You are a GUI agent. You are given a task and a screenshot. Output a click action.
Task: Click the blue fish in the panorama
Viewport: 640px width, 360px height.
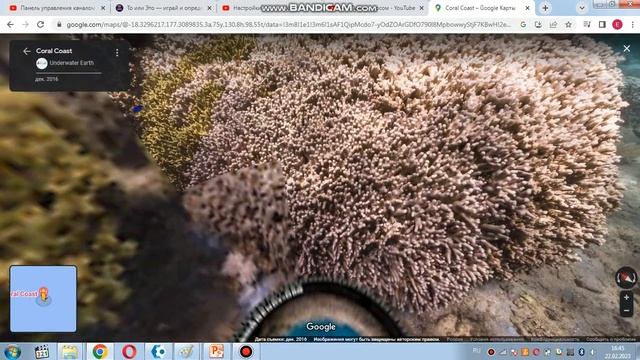[x=137, y=109]
